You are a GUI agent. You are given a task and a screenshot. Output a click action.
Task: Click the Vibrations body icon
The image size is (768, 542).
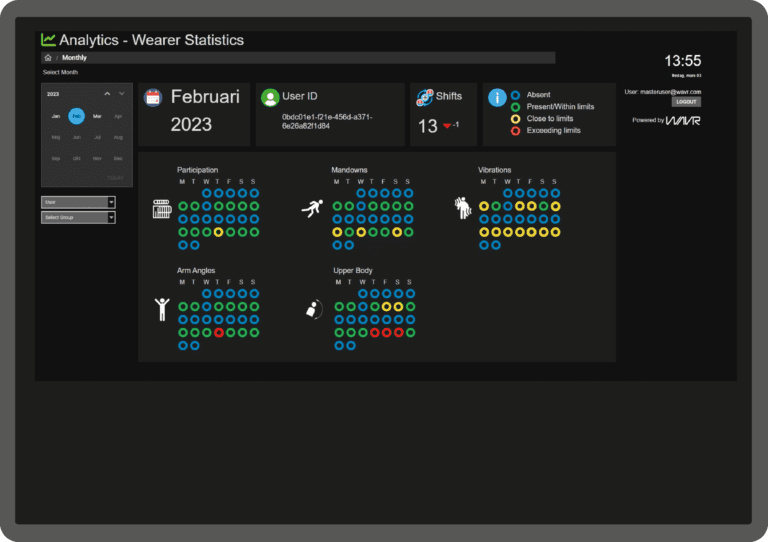(463, 207)
